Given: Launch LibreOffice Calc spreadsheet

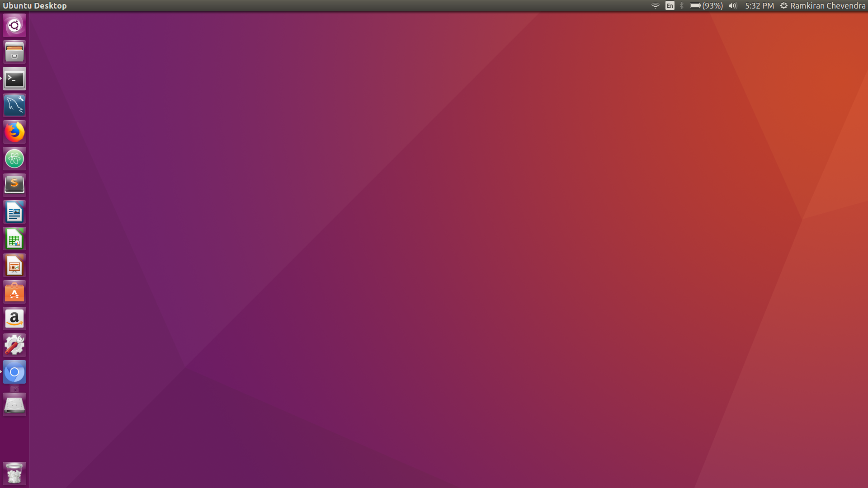Looking at the screenshot, I should pyautogui.click(x=14, y=239).
